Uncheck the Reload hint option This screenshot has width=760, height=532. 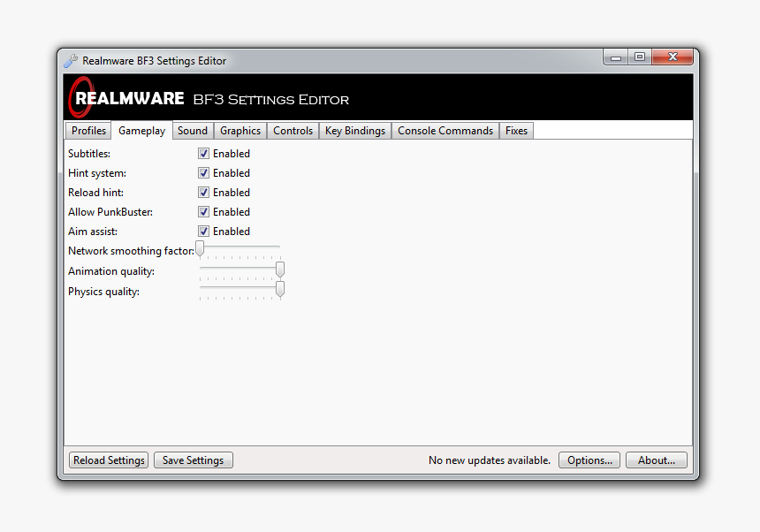(x=204, y=192)
